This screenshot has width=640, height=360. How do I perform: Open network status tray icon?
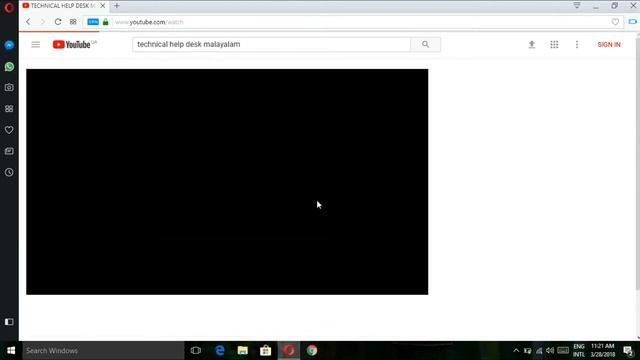coord(539,351)
